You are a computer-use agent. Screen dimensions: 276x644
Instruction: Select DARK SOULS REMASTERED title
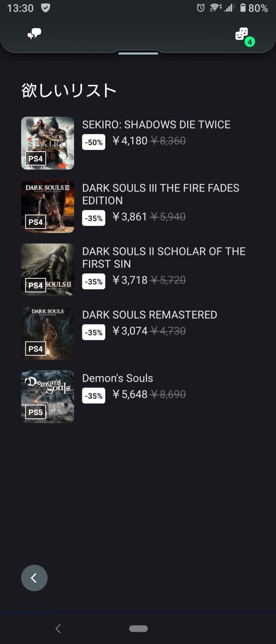[x=149, y=314]
